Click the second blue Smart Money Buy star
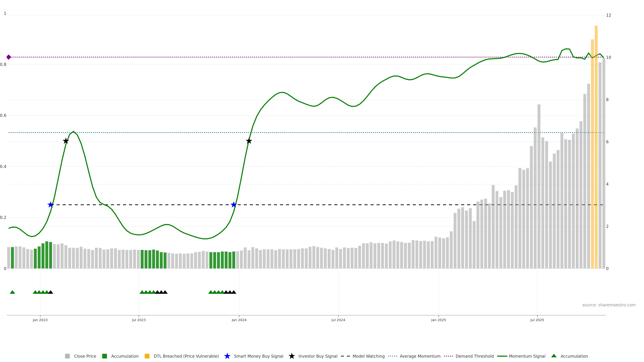 point(233,205)
